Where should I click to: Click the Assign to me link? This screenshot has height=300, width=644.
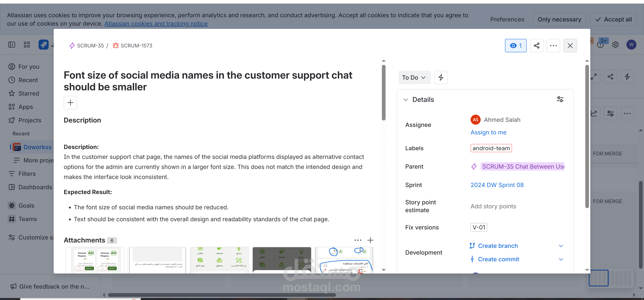pyautogui.click(x=488, y=132)
